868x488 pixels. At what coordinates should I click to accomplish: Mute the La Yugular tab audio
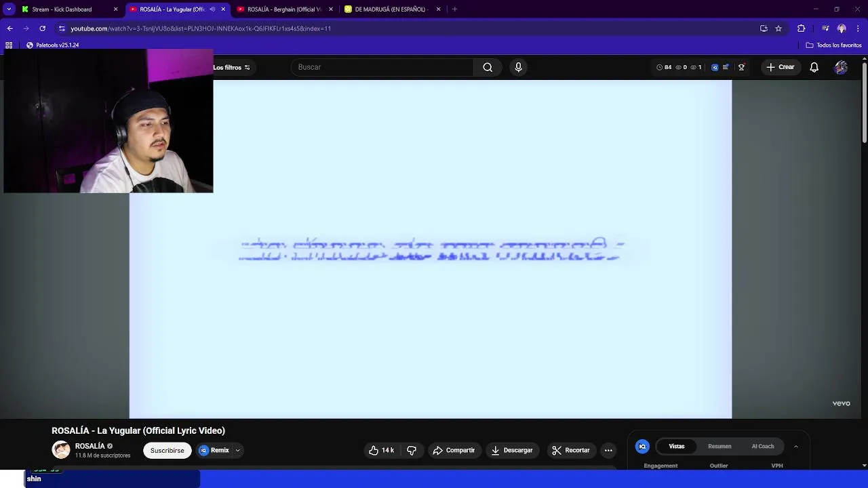(212, 9)
